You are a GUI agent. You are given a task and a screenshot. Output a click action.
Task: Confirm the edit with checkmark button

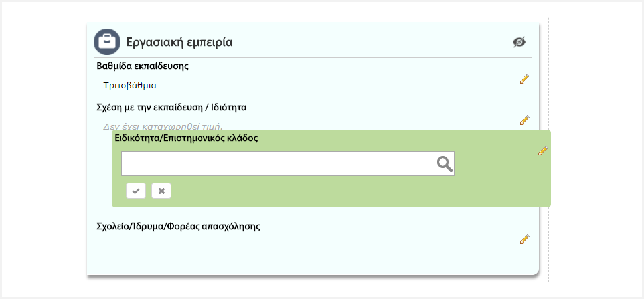pyautogui.click(x=135, y=191)
